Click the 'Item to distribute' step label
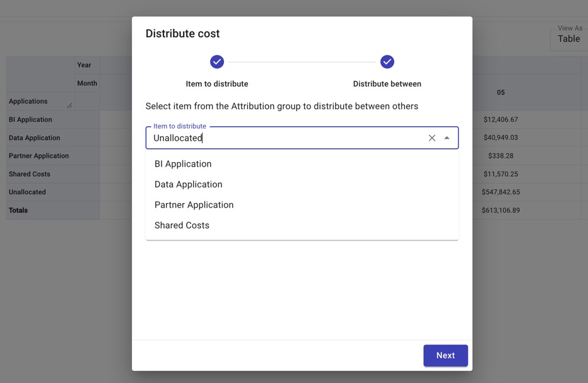 point(217,84)
